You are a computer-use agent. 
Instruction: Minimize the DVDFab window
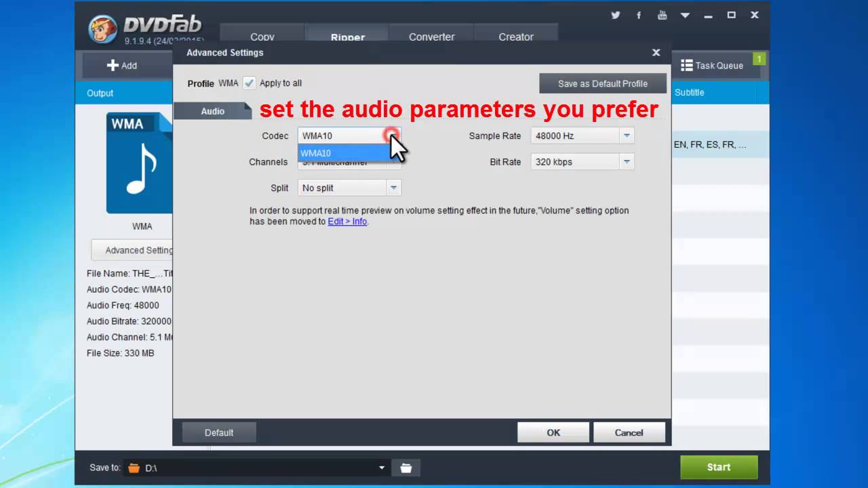coord(709,15)
